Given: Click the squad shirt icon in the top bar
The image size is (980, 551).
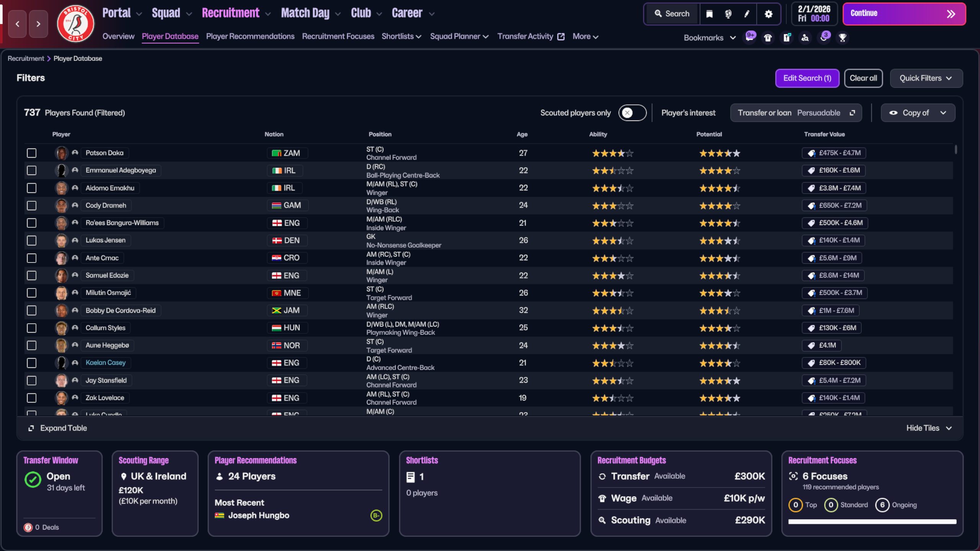Looking at the screenshot, I should tap(768, 37).
